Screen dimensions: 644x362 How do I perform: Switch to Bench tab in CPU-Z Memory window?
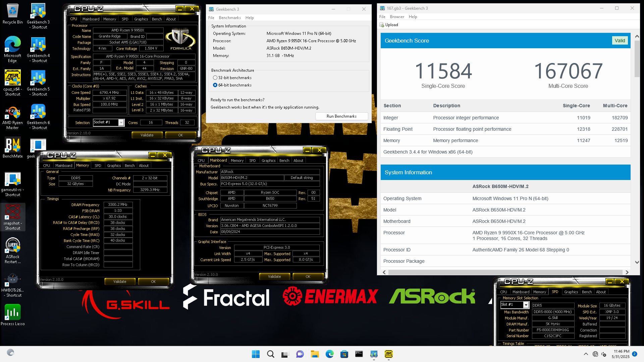(x=130, y=166)
